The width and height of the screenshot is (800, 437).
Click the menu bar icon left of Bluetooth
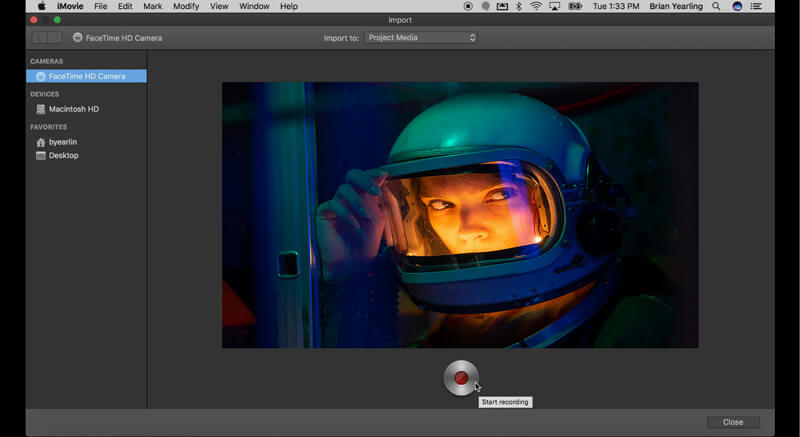(x=502, y=6)
